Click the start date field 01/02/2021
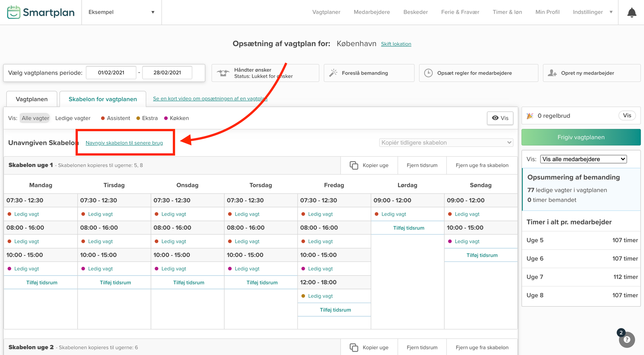The width and height of the screenshot is (644, 355). click(111, 73)
